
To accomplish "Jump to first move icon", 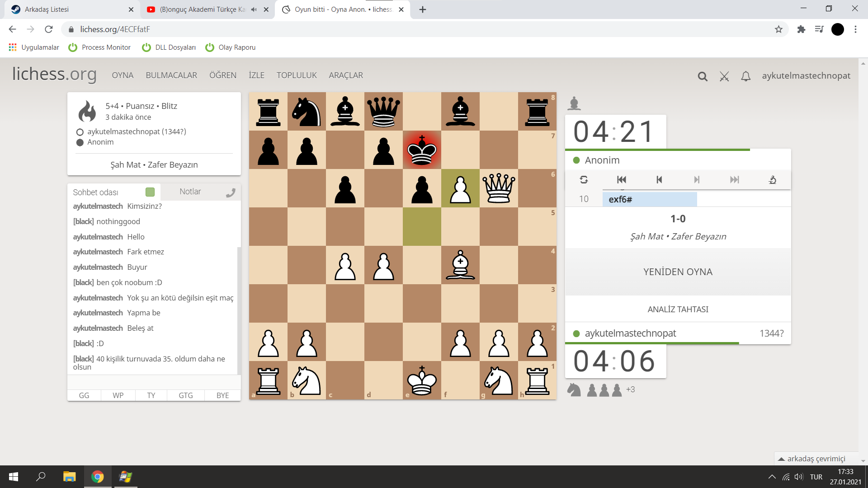I will 622,180.
